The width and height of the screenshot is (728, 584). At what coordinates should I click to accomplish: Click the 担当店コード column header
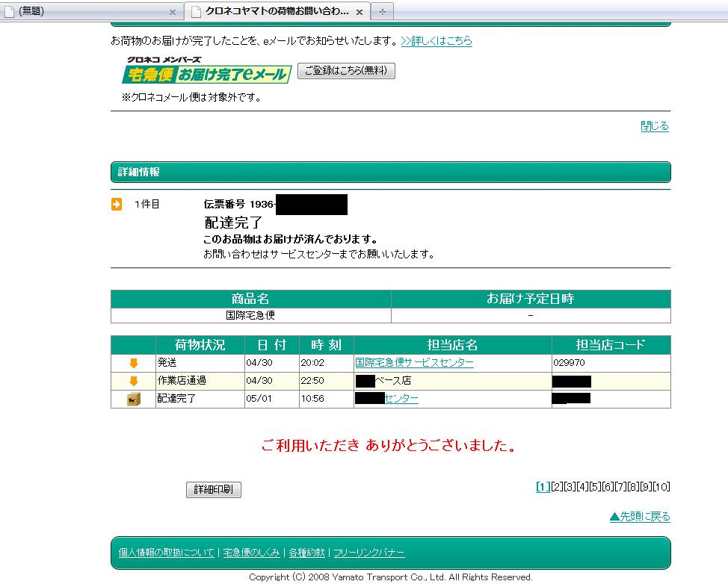611,345
